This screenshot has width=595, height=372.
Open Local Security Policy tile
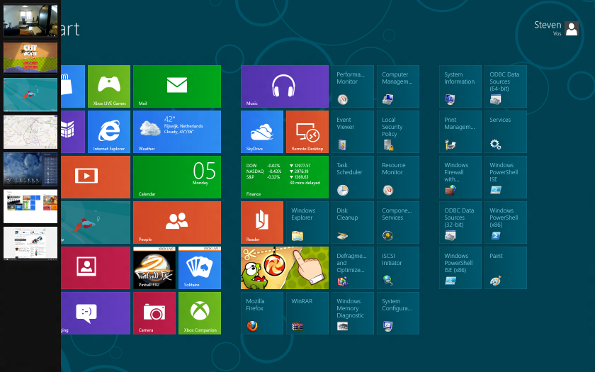(x=398, y=132)
